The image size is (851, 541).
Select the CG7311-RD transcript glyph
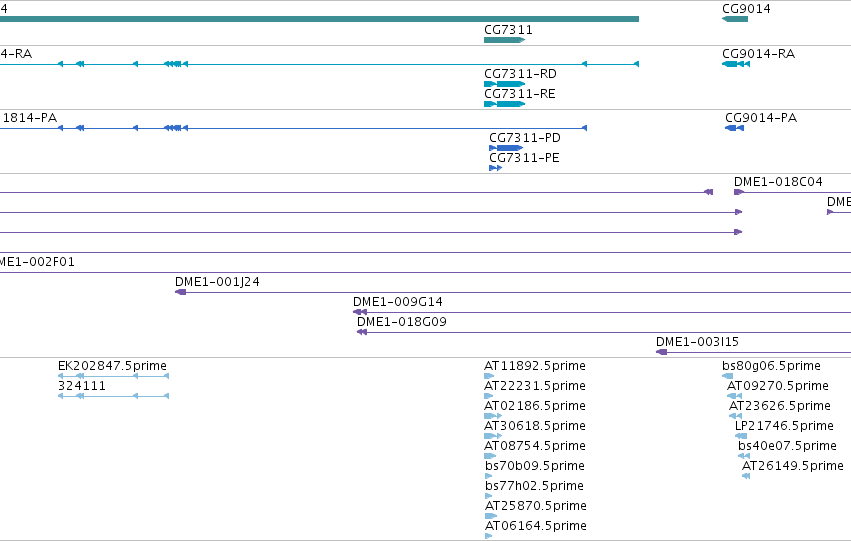click(x=504, y=84)
